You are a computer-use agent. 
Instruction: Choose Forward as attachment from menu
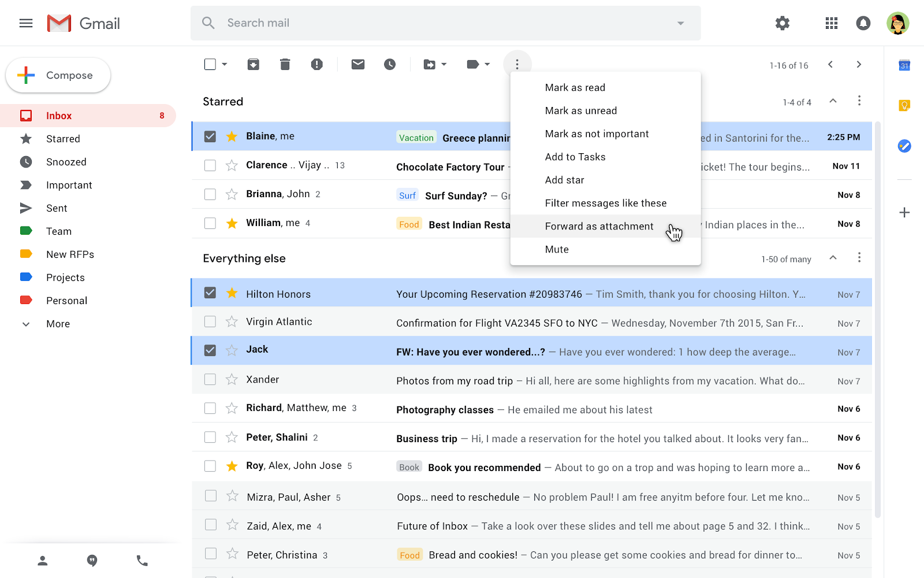coord(599,226)
